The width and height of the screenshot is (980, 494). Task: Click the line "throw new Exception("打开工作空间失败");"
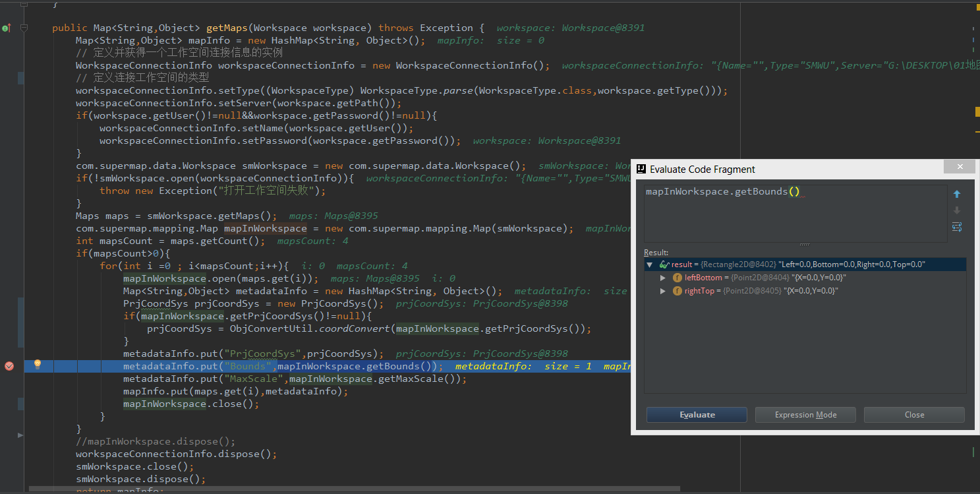click(213, 191)
